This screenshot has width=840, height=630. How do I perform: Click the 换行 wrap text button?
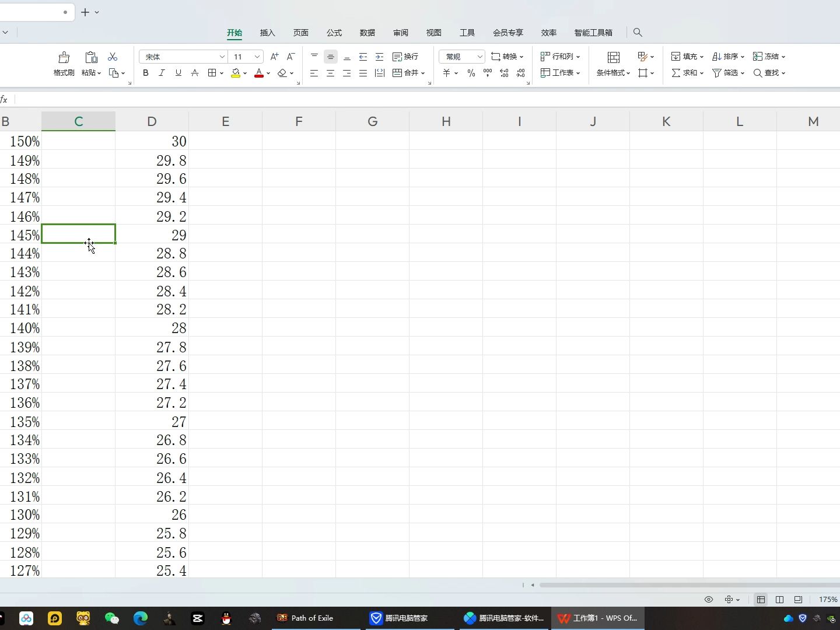tap(405, 57)
